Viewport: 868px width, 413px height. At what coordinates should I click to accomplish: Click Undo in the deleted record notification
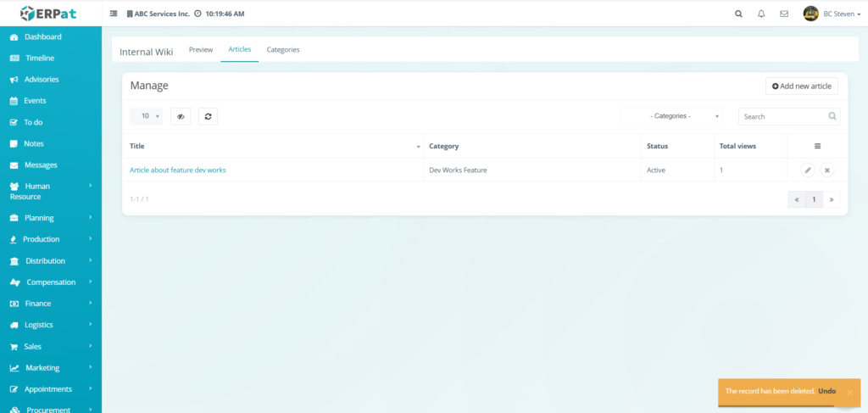pos(827,391)
